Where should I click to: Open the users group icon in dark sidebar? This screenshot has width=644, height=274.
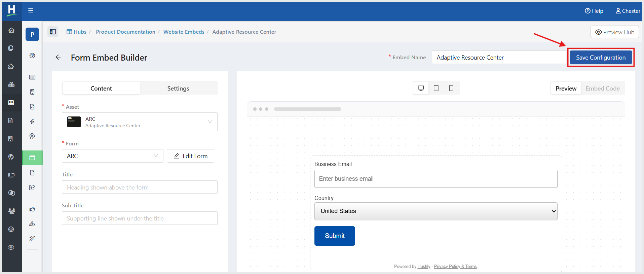[x=11, y=211]
